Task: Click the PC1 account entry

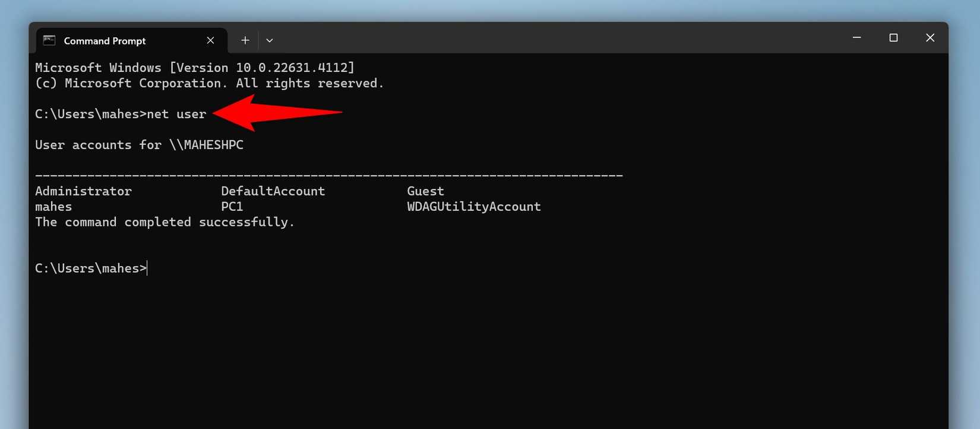Action: [x=232, y=206]
